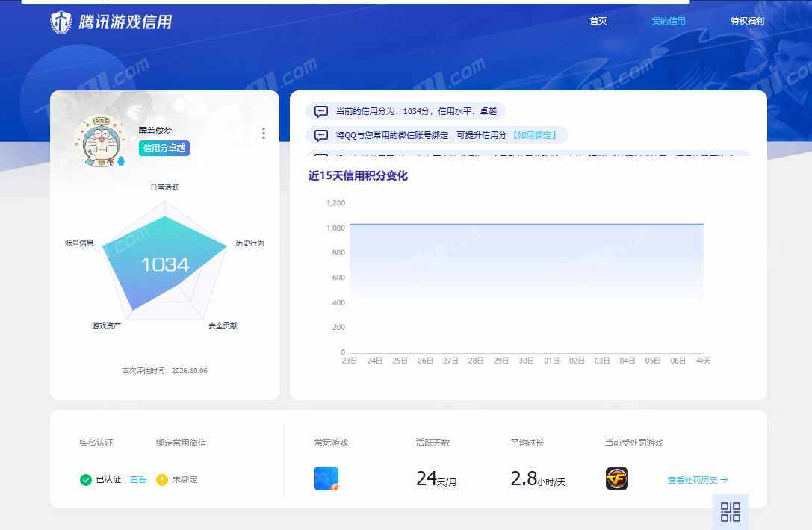This screenshot has height=530, width=812.
Task: Click the 2.8小时/天 average duration value
Action: 538,478
